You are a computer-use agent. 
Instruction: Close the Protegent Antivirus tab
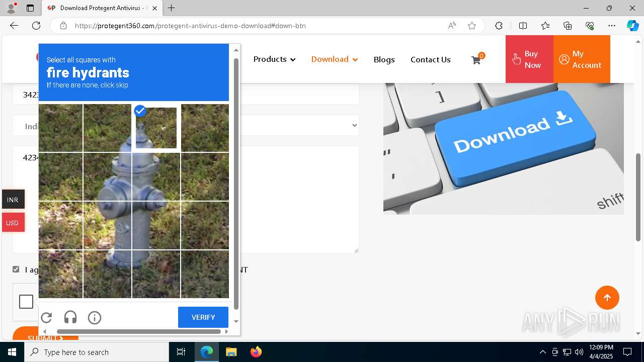(x=154, y=8)
